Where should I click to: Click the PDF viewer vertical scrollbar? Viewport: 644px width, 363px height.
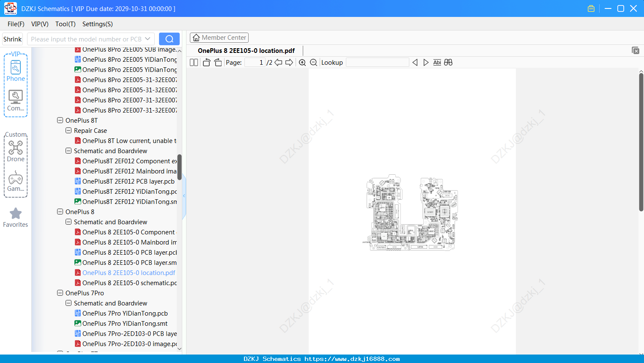click(641, 142)
